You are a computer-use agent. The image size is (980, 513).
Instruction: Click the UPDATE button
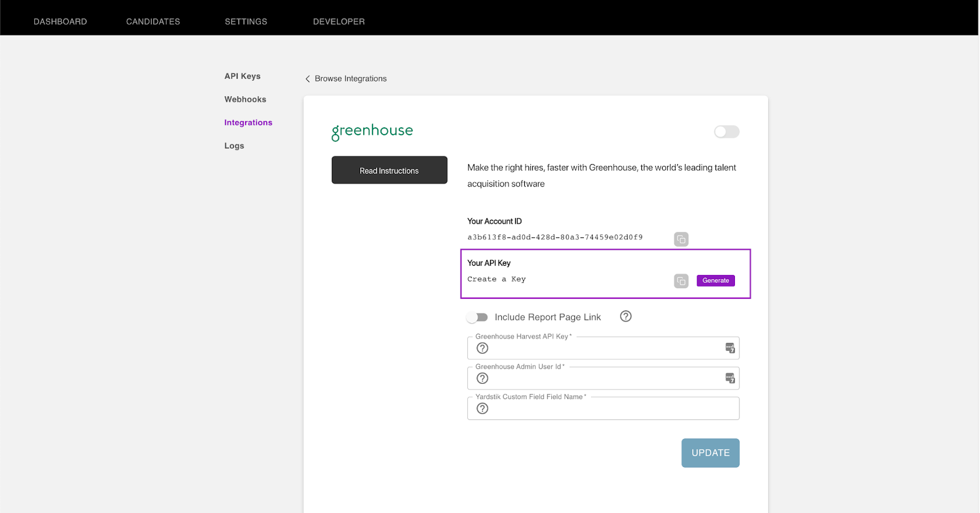pyautogui.click(x=710, y=453)
